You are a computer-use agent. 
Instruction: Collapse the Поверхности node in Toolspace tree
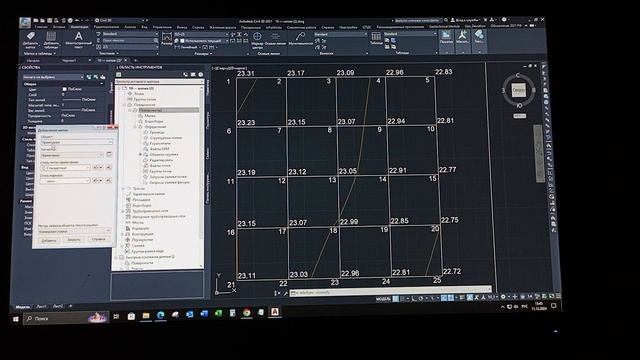point(125,105)
